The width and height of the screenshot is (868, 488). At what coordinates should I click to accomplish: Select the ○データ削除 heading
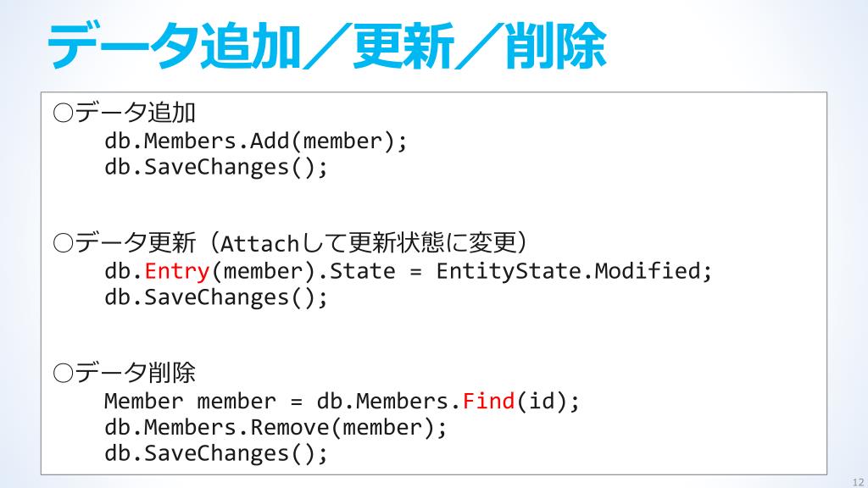click(x=124, y=373)
